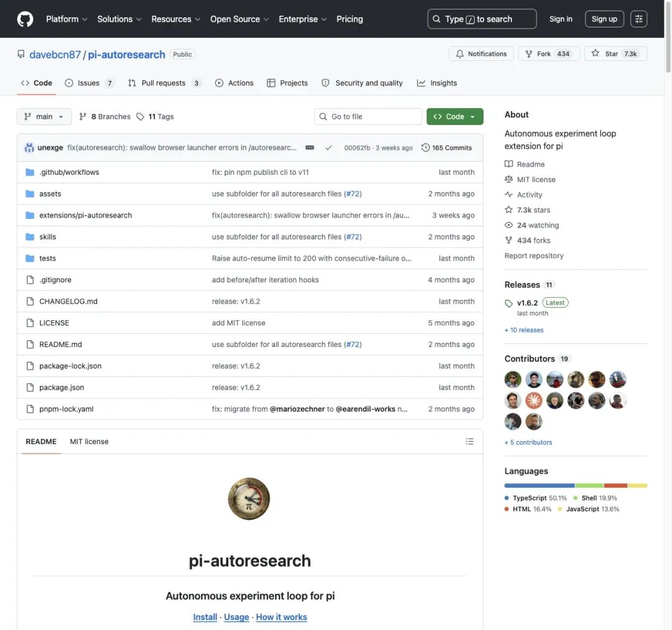
Task: Switch to the Pull requests tab
Action: [x=164, y=83]
